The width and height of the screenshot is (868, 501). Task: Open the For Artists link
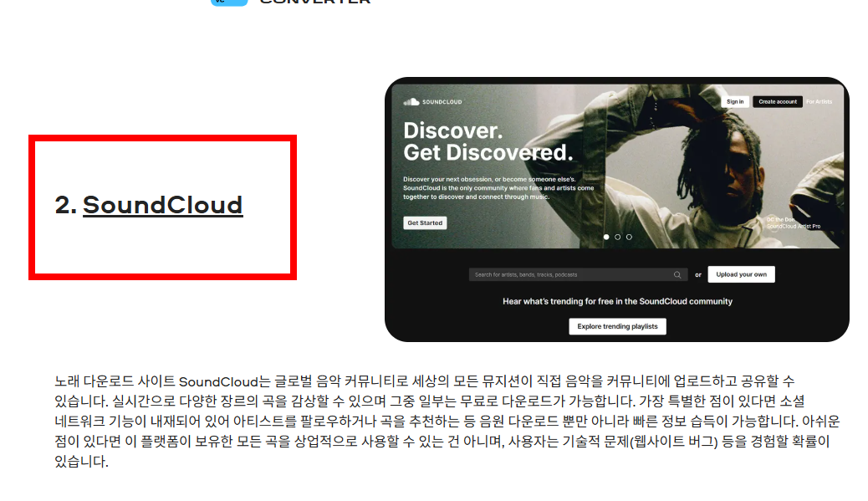(821, 101)
